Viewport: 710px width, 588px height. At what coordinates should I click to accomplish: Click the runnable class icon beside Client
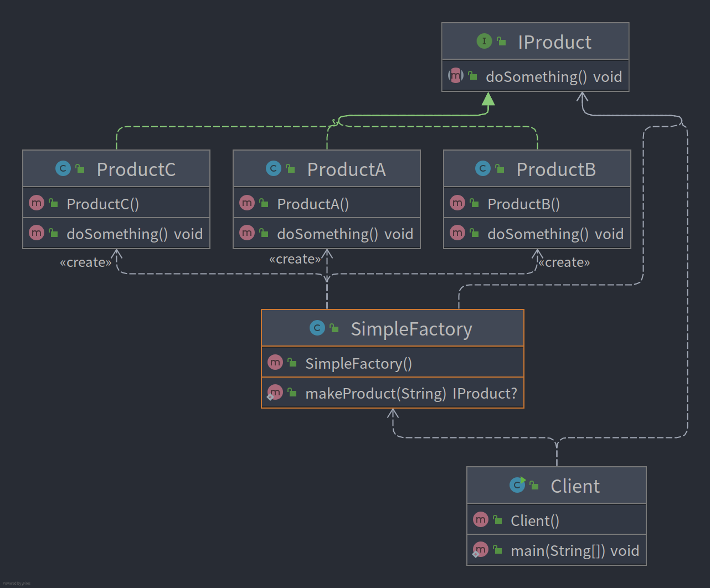[517, 485]
